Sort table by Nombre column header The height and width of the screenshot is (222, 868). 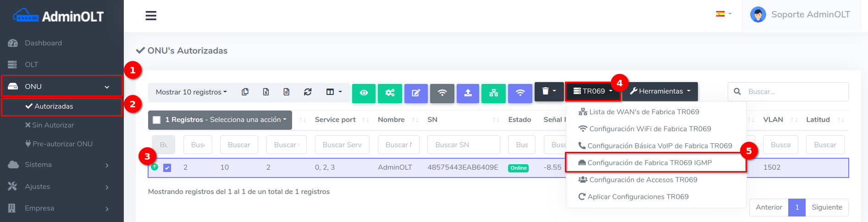[391, 120]
